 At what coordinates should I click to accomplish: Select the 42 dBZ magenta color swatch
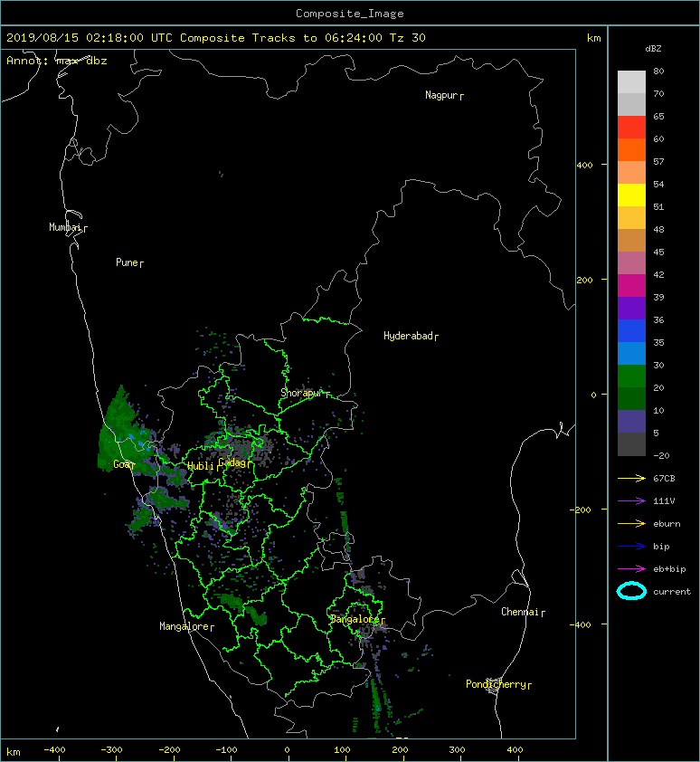pyautogui.click(x=631, y=286)
